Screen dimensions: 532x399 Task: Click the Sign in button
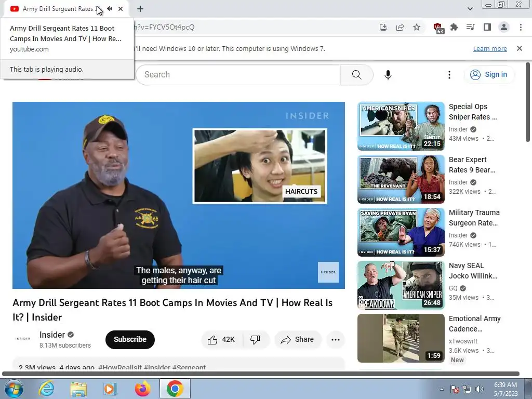[489, 75]
